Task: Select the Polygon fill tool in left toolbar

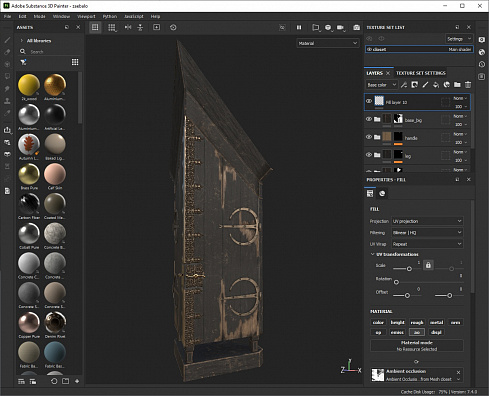Action: 7,76
